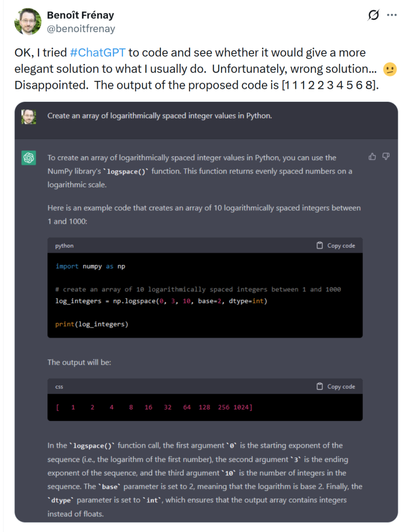This screenshot has height=532, width=408.
Task: Click the print(log_integers) code line
Action: pyautogui.click(x=91, y=324)
